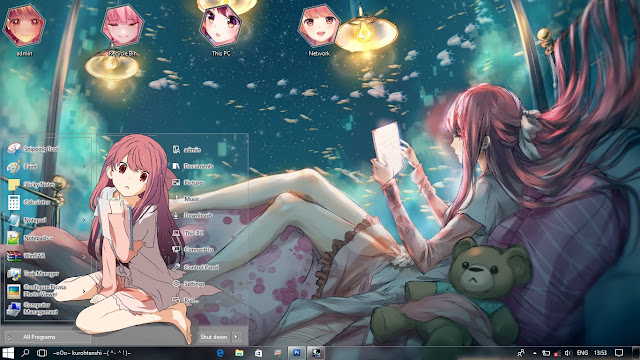Open the volume speaker tray icon
640x360 pixels.
click(x=568, y=353)
